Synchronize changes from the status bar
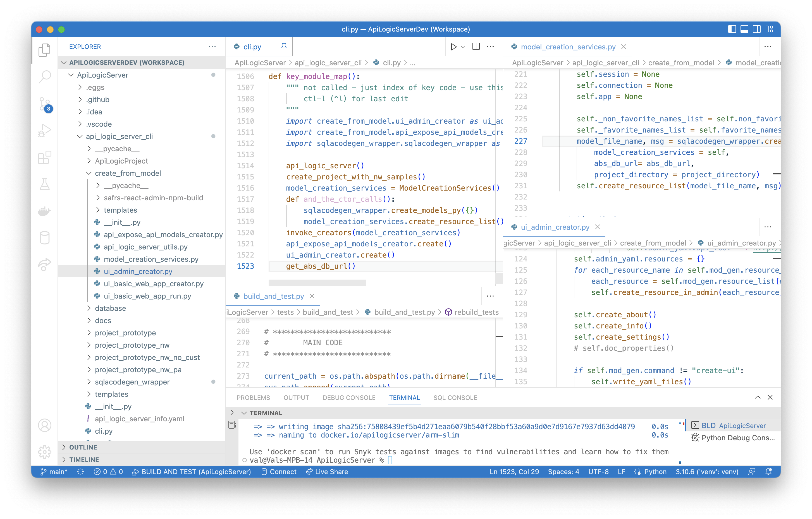This screenshot has height=519, width=812. point(80,472)
